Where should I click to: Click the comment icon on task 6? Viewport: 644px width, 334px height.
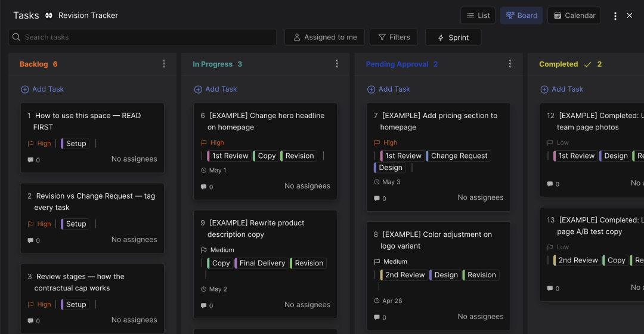203,187
